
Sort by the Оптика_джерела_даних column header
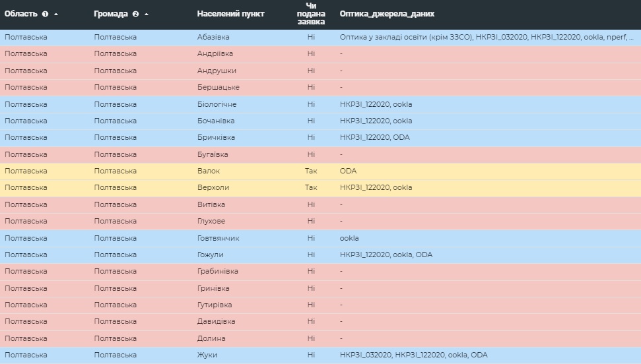(x=387, y=14)
